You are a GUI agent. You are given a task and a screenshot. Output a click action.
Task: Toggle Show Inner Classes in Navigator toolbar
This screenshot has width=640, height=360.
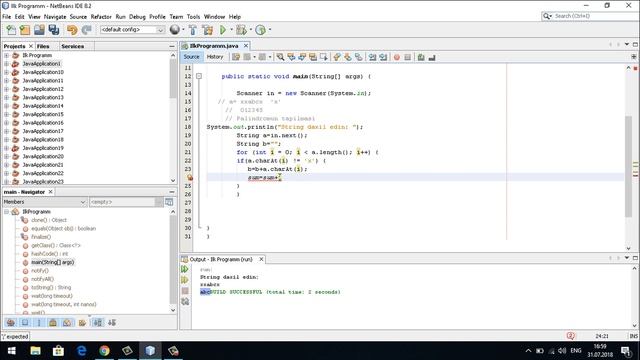coord(67,322)
